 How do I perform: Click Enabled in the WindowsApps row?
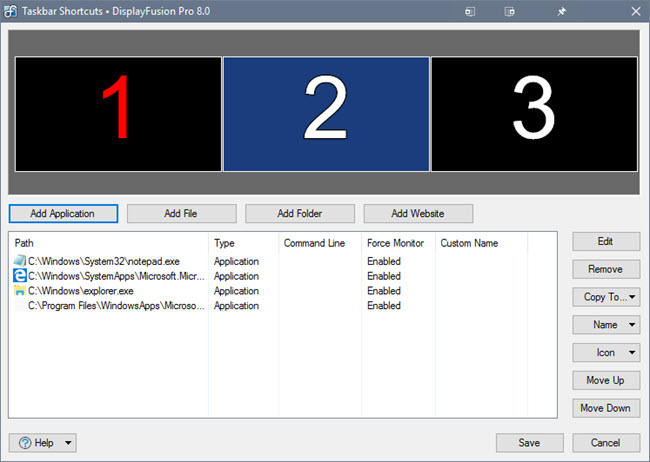(384, 306)
